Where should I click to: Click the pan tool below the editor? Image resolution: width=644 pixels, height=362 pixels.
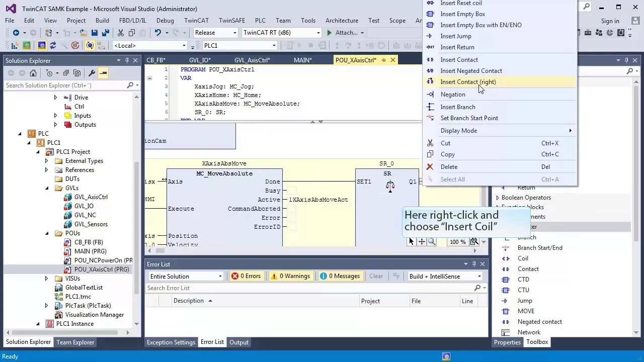422,242
